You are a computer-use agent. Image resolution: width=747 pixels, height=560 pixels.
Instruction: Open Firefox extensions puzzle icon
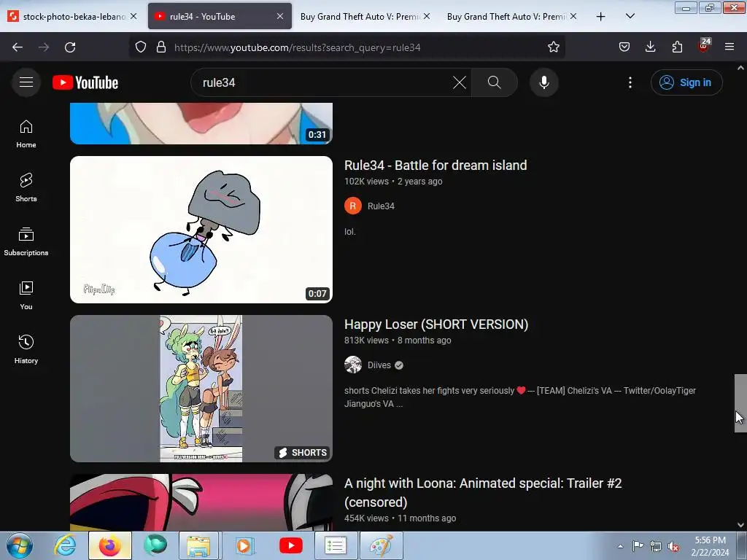coord(677,47)
